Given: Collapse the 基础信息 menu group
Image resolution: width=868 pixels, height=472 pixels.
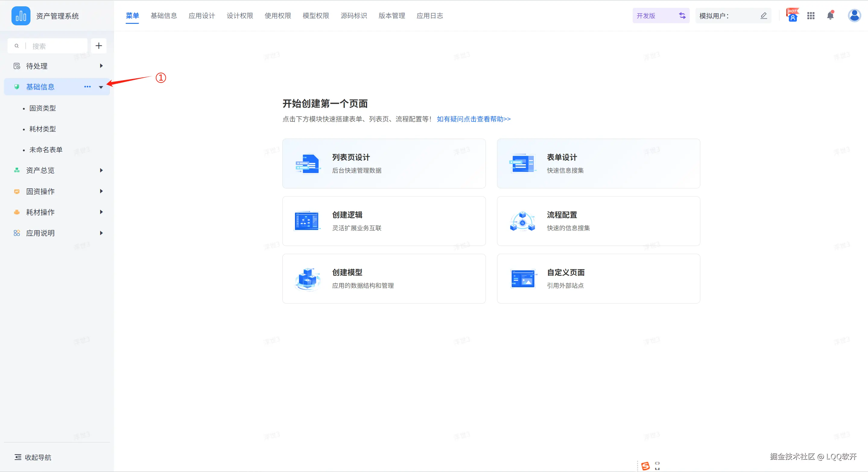Looking at the screenshot, I should [101, 87].
